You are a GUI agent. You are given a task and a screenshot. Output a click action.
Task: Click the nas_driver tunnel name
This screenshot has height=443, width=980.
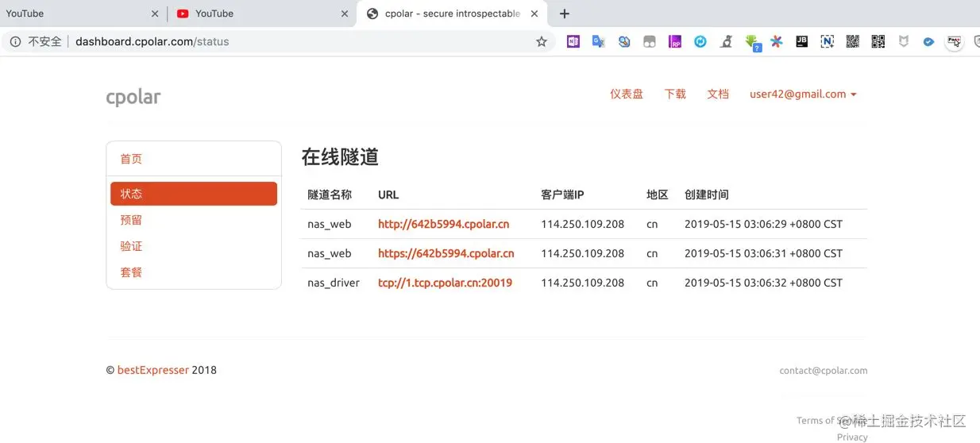point(334,283)
